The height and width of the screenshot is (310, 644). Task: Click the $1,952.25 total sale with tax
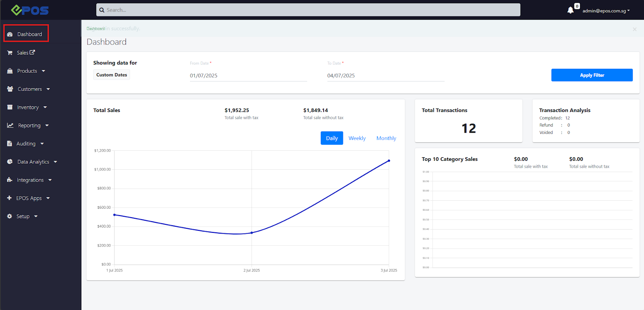click(237, 110)
